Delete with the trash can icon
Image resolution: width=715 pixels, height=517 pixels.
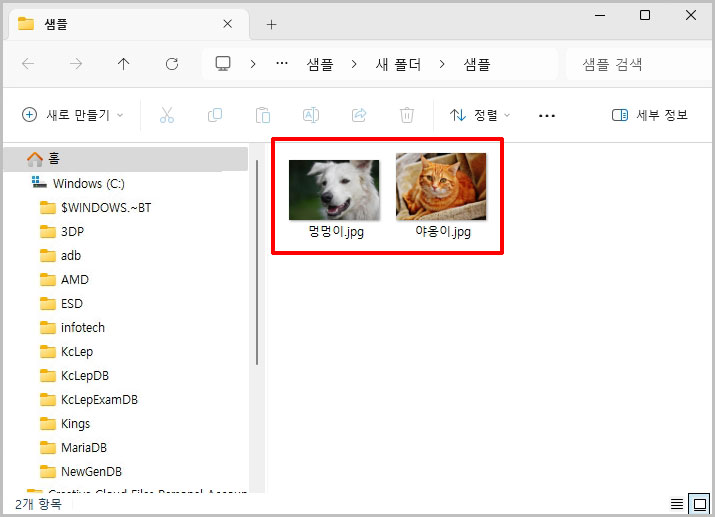(x=407, y=115)
